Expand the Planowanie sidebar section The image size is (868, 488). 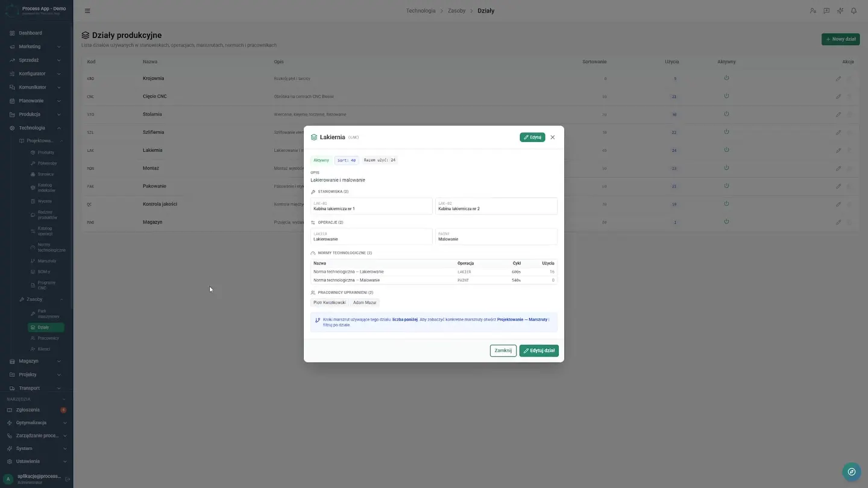(36, 101)
